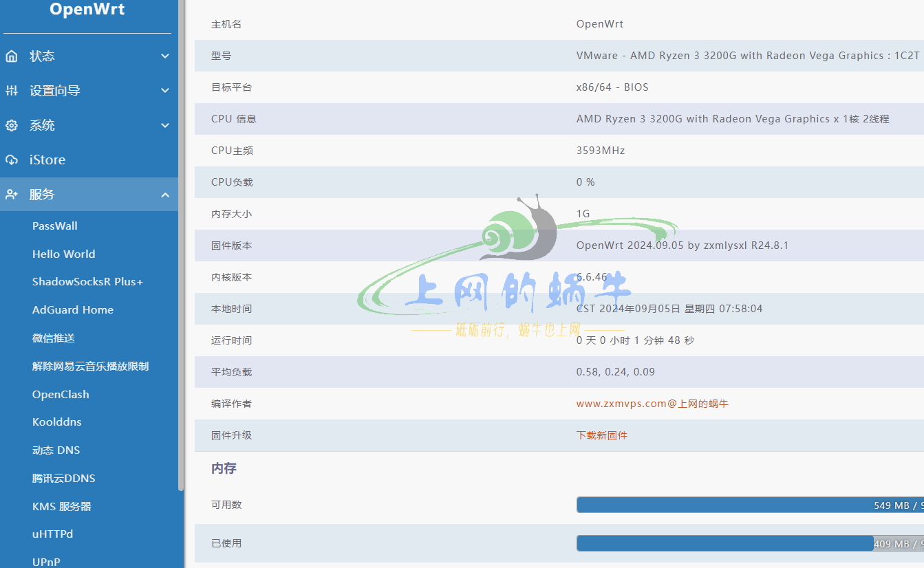This screenshot has height=568, width=924.
Task: Click the sliders icon beside 设置向导
Action: pos(12,91)
